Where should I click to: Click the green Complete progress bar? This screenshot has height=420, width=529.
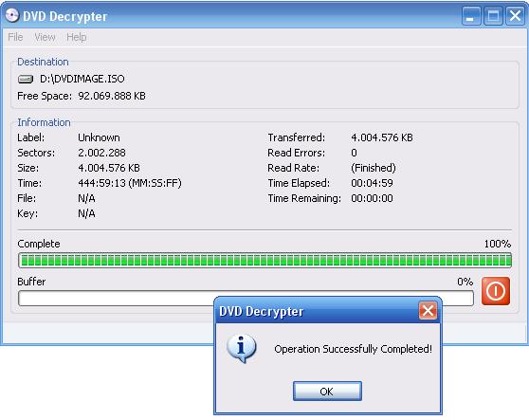pos(264,260)
